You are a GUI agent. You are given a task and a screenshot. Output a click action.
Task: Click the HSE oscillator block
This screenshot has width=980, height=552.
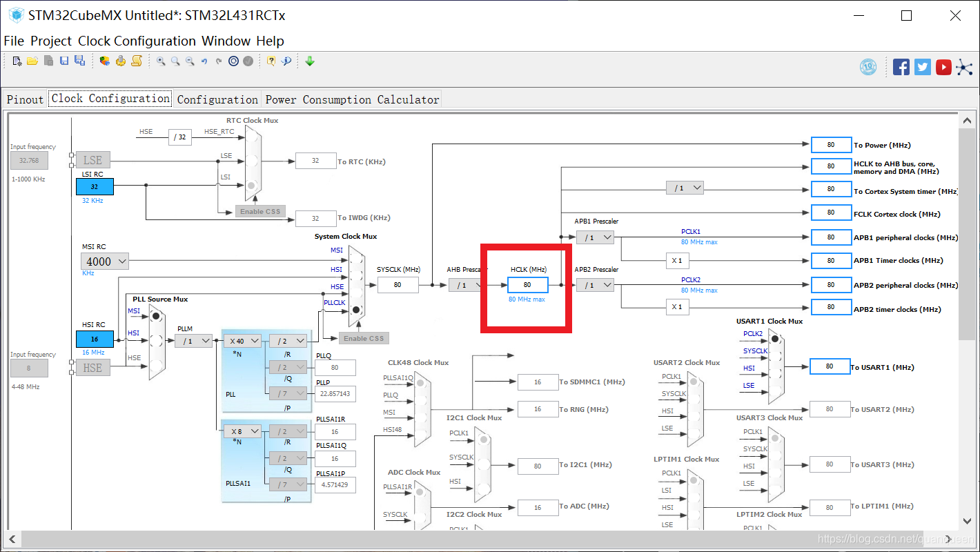coord(92,368)
